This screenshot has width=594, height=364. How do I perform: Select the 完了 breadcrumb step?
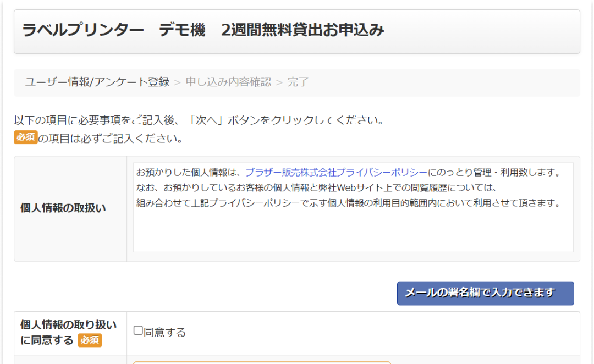pyautogui.click(x=298, y=82)
